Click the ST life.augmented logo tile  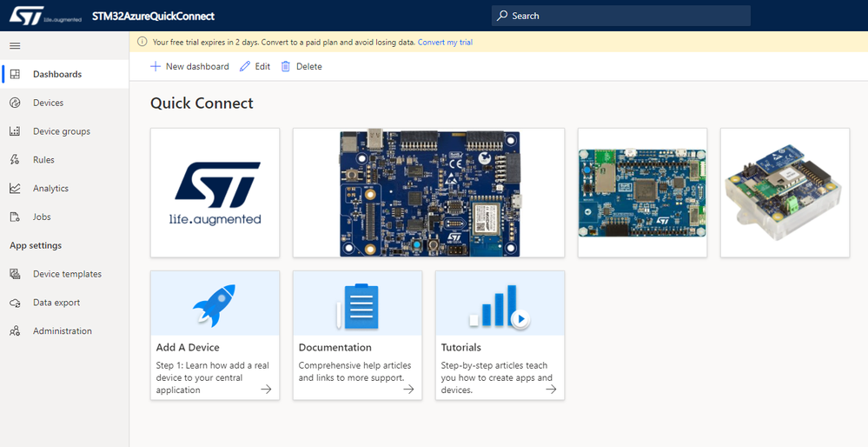(x=215, y=193)
